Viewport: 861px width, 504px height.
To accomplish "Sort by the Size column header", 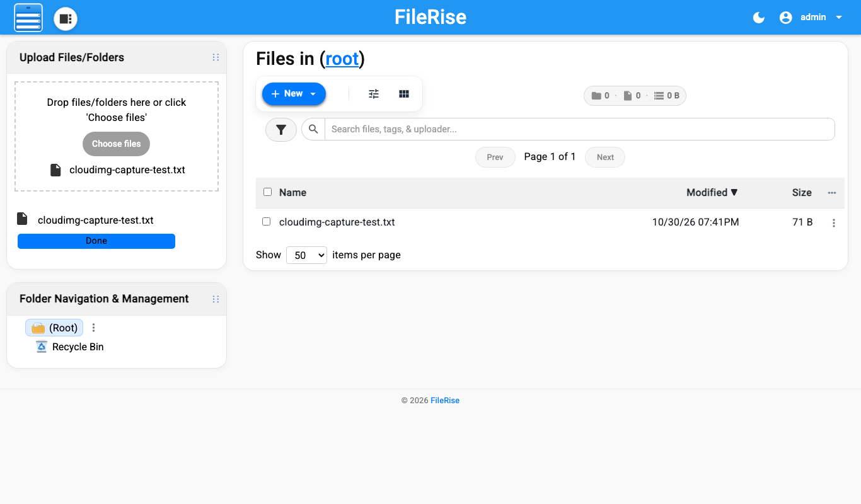I will [802, 193].
